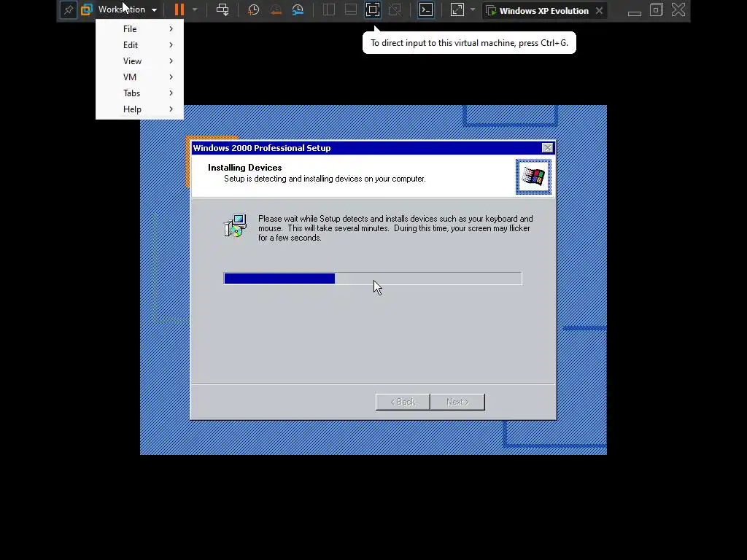This screenshot has height=560, width=747.
Task: Expand the power options dropdown arrow
Action: [195, 9]
